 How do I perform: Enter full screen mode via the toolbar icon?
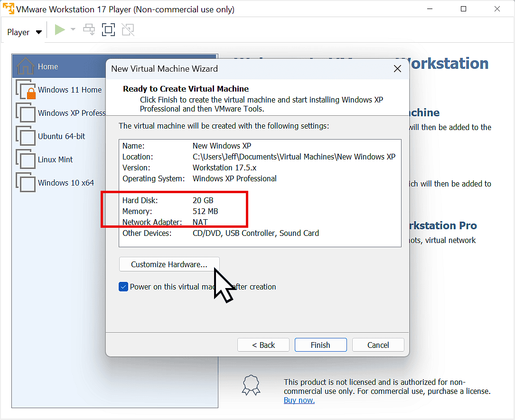pyautogui.click(x=108, y=29)
